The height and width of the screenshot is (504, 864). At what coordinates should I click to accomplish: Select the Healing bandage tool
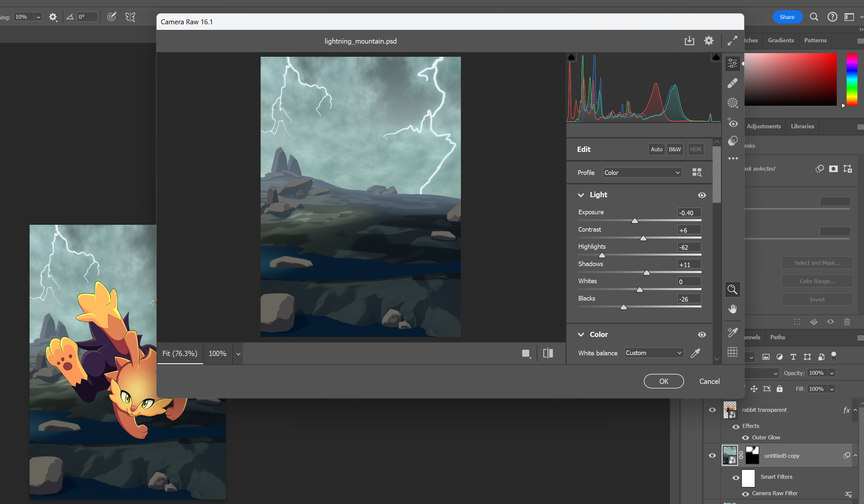pyautogui.click(x=732, y=83)
